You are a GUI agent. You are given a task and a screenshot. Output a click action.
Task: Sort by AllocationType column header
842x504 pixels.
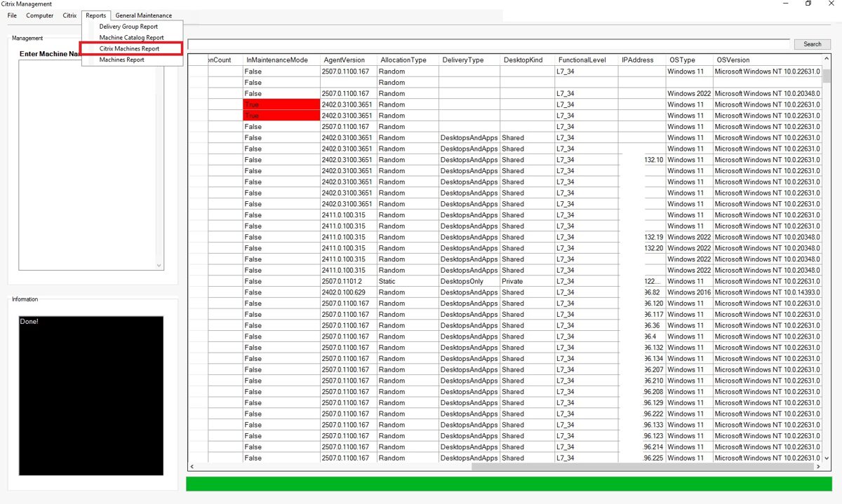click(408, 60)
